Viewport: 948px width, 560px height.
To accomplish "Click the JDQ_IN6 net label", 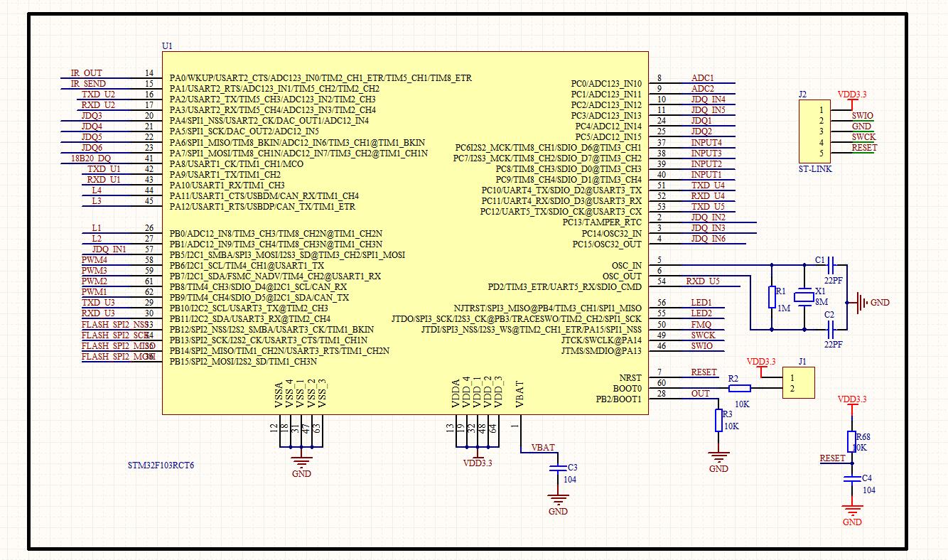I will [709, 239].
